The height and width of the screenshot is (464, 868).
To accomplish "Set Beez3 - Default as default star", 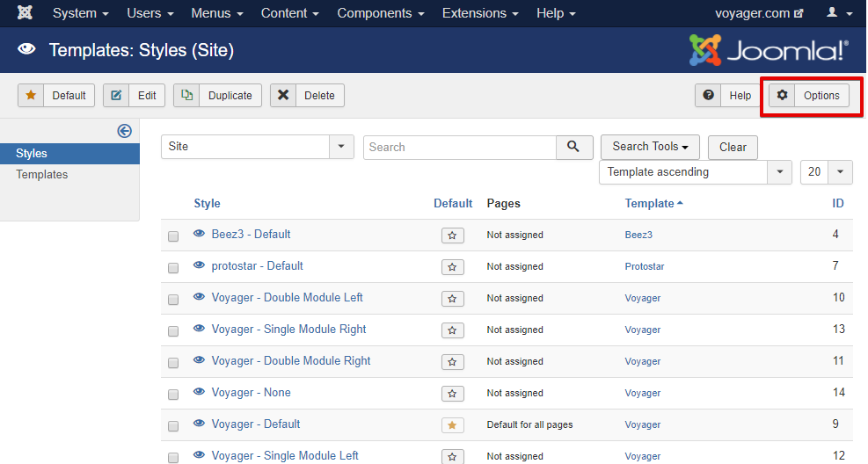I will coord(452,235).
